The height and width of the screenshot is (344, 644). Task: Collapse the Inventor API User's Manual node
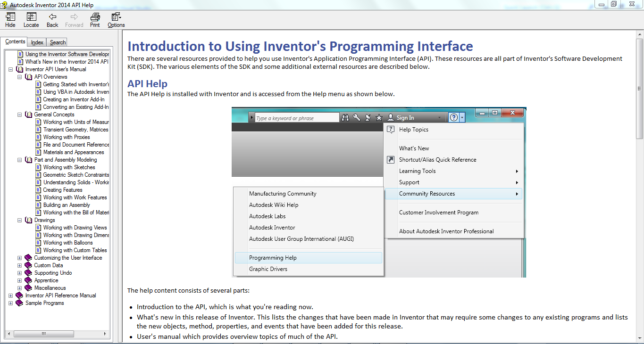point(10,69)
